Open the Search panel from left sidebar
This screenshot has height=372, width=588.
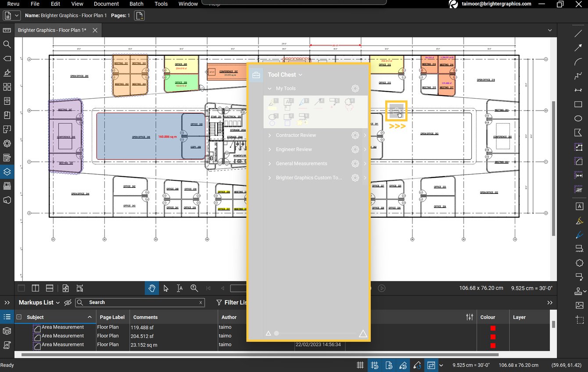(7, 44)
